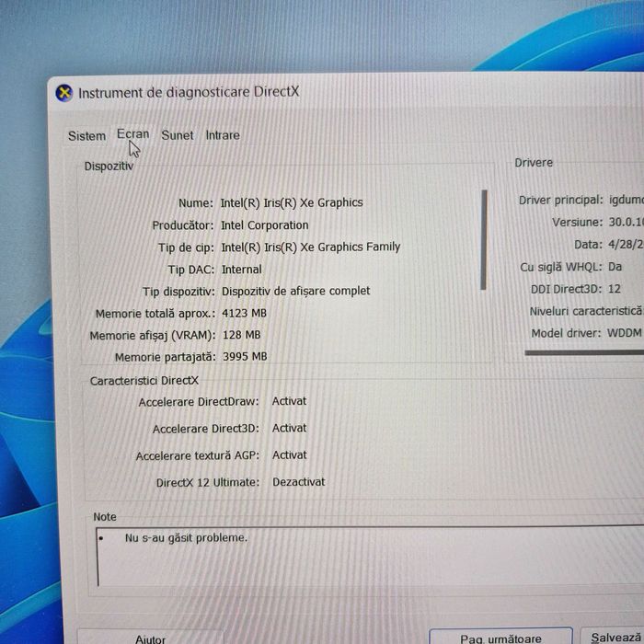
Task: Click the Pag. următoare button
Action: (x=500, y=637)
